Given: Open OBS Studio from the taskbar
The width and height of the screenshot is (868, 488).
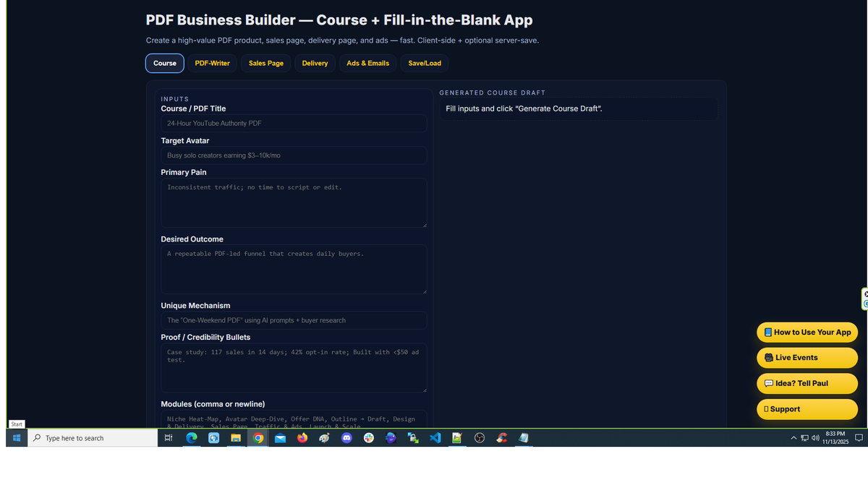Looking at the screenshot, I should pyautogui.click(x=479, y=438).
